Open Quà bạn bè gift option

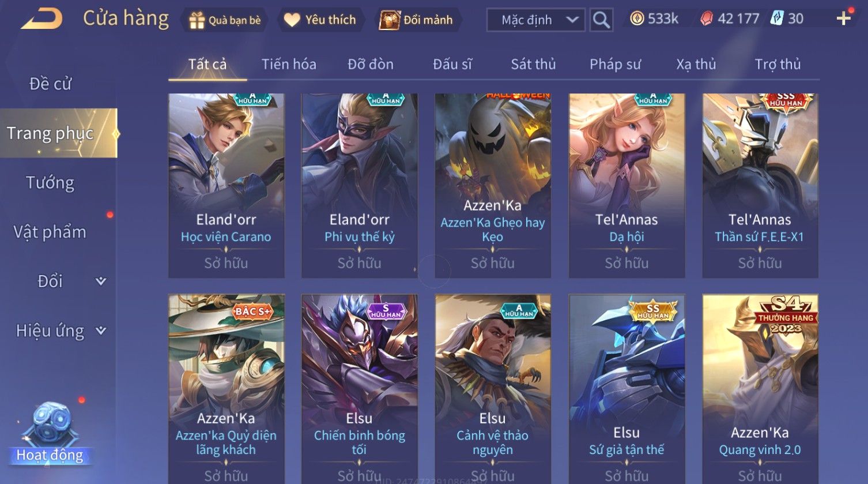225,20
